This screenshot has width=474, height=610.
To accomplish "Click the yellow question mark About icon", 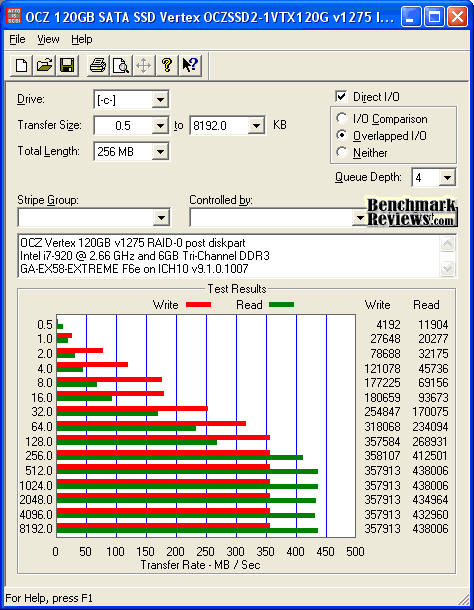I will point(167,65).
